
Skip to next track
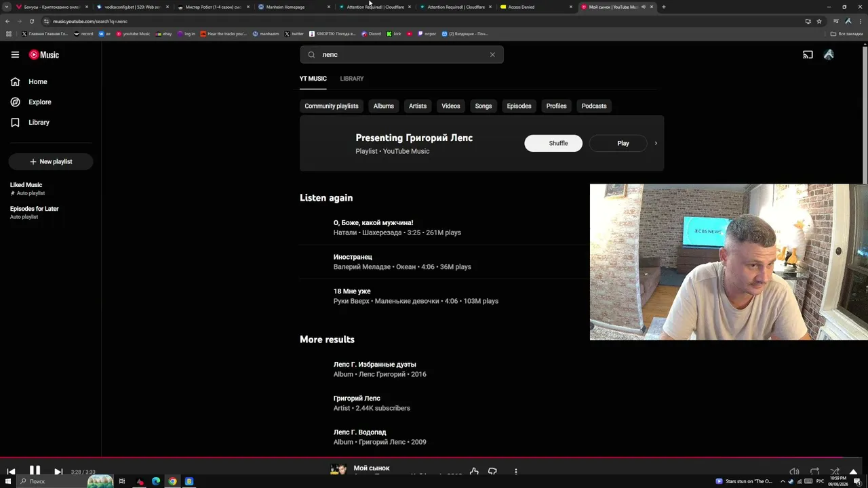click(58, 471)
